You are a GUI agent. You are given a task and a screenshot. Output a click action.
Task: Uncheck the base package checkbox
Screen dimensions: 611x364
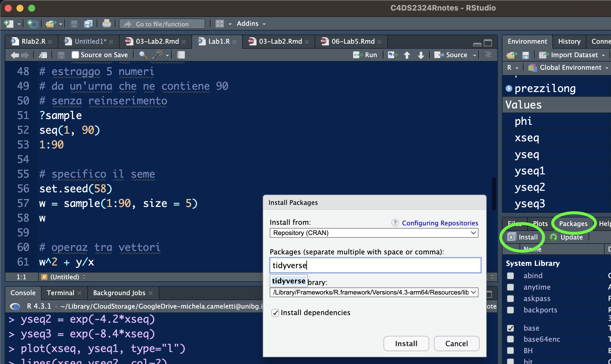click(510, 328)
